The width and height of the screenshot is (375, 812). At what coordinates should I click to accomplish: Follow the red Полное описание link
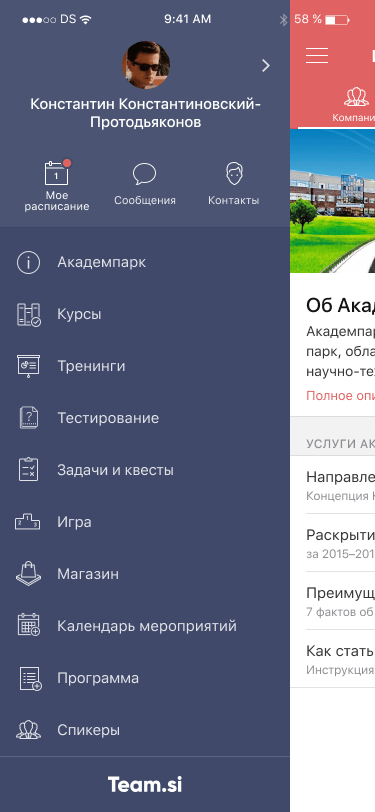click(340, 396)
